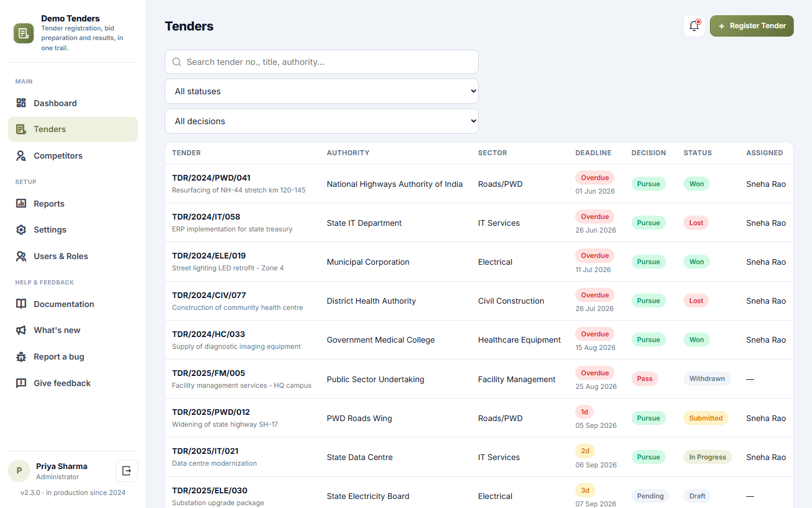Click the In Progress status badge

click(708, 457)
